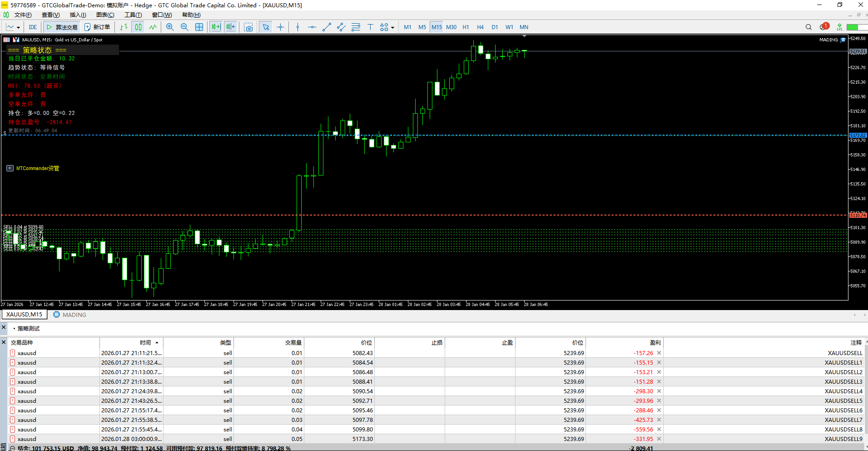
Task: Open the 工具(T) menu
Action: click(133, 15)
